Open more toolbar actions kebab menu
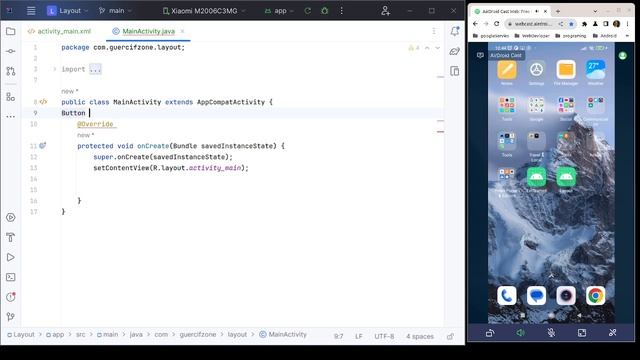The image size is (640, 360). click(342, 11)
